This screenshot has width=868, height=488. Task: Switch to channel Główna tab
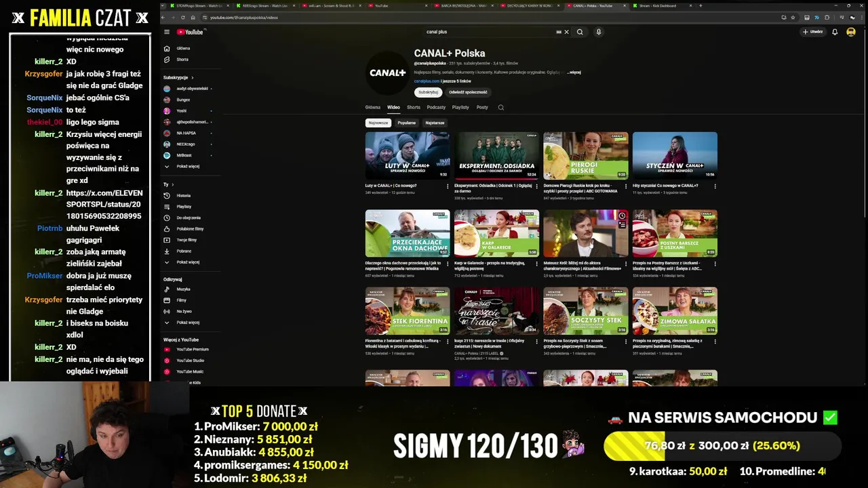tap(373, 107)
